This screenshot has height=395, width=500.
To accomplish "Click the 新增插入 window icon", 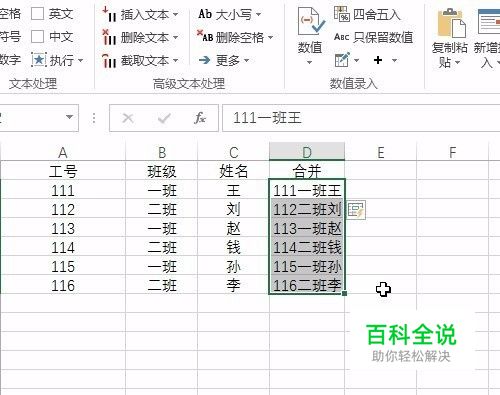I will (x=489, y=22).
